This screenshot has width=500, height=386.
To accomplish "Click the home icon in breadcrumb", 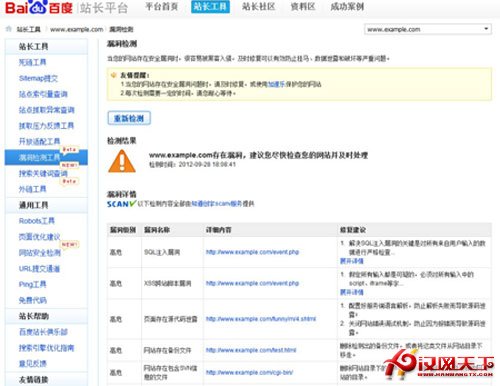I will 9,29.
